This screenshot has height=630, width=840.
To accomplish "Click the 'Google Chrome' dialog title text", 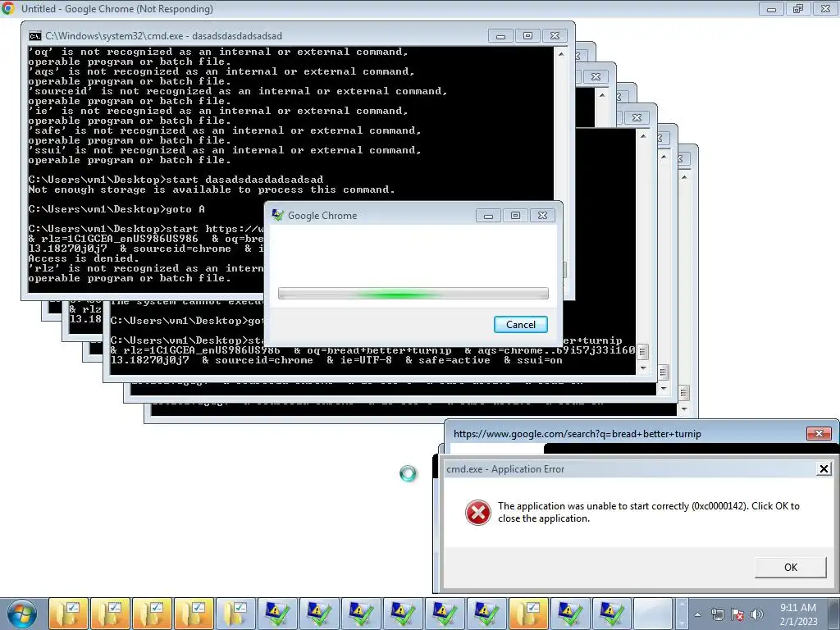I will (322, 216).
